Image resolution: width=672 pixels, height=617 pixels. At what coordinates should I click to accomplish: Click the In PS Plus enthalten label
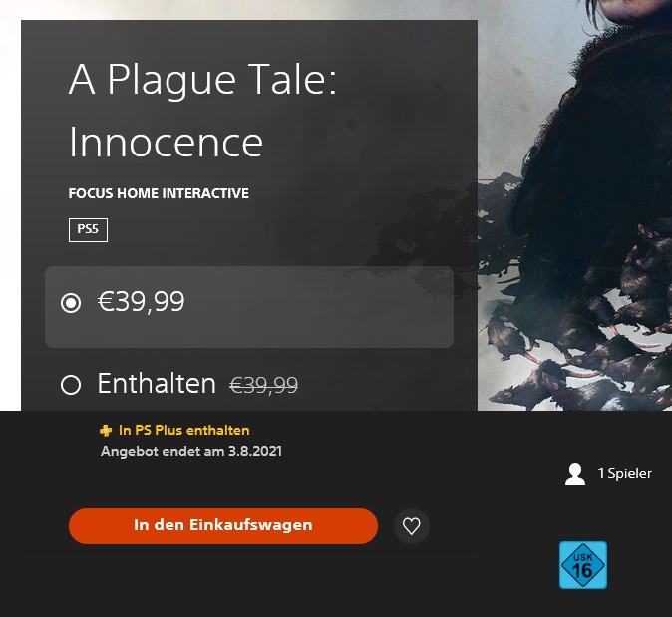click(183, 431)
